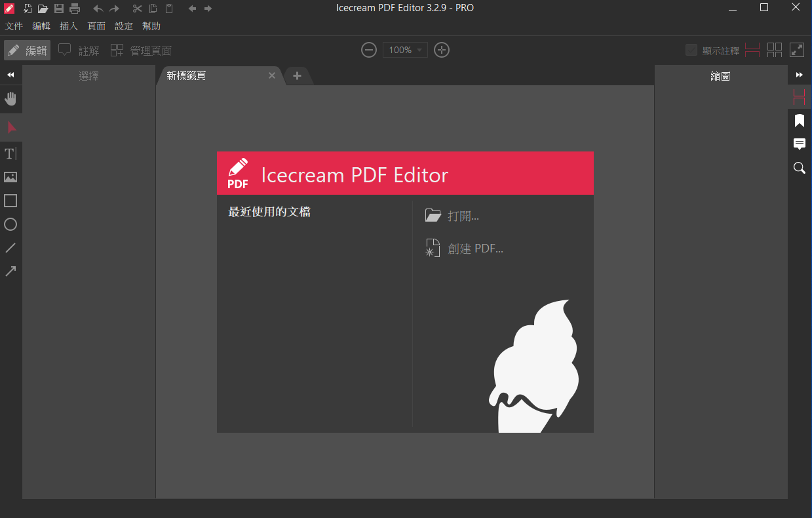The width and height of the screenshot is (812, 518).
Task: Select the Rectangle shape tool
Action: tap(10, 201)
